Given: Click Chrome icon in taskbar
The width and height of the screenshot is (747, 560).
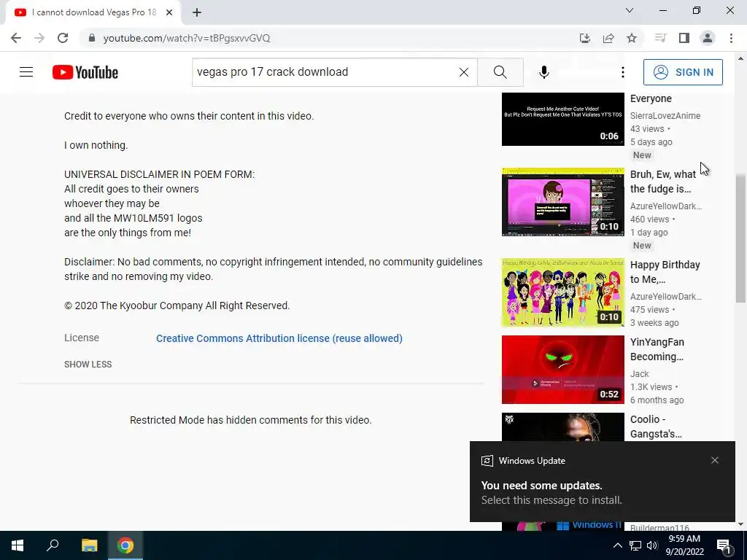Looking at the screenshot, I should click(x=125, y=545).
